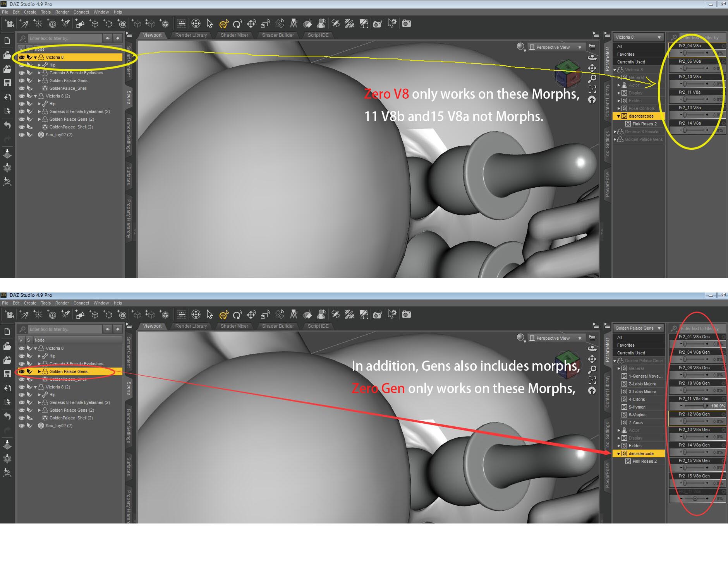Viewport: 728px width, 585px height.
Task: Open Script IDE tab in upper window
Action: click(x=318, y=35)
